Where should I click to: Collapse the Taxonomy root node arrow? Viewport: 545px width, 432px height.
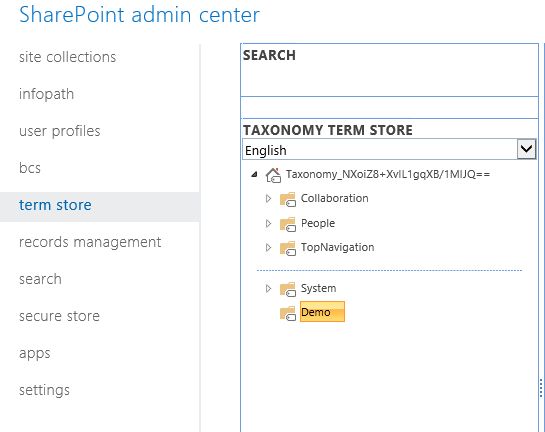(x=254, y=174)
